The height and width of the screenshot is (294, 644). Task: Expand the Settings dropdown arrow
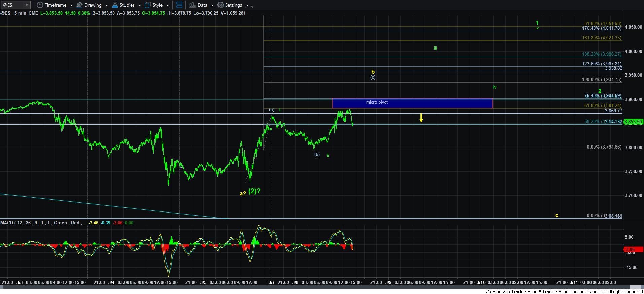click(247, 5)
